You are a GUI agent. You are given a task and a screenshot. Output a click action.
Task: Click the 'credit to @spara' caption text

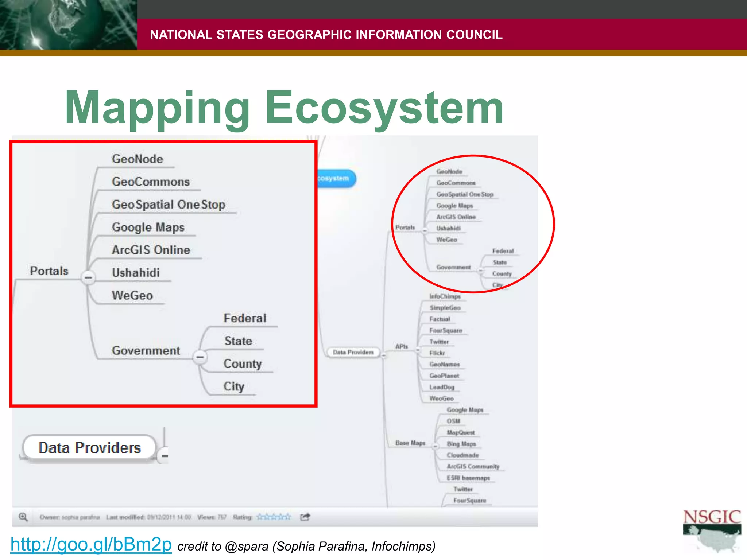coord(306,546)
